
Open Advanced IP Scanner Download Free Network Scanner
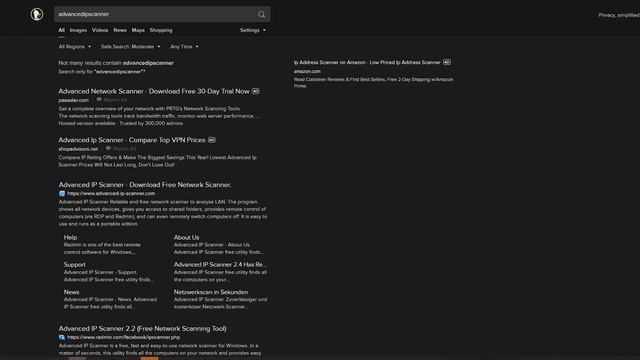click(x=145, y=185)
